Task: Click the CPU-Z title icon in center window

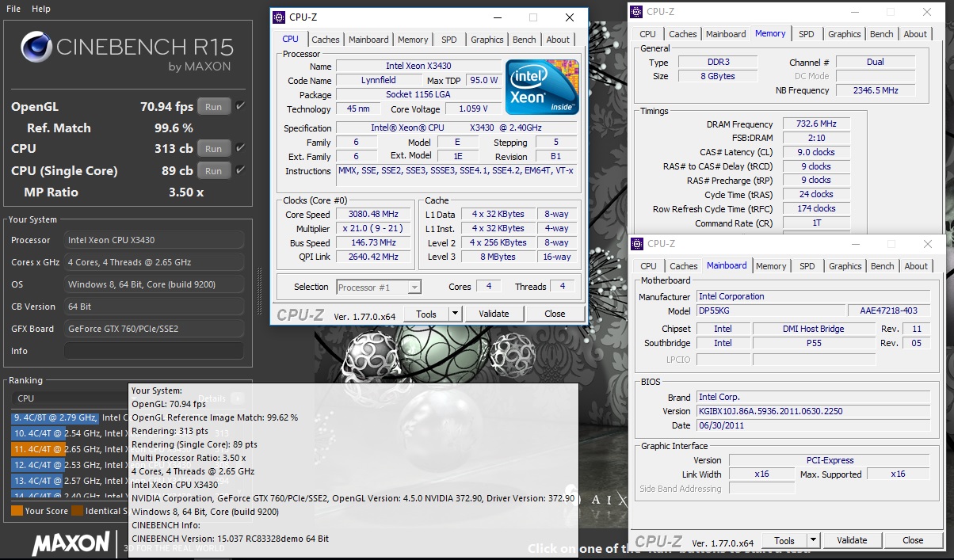Action: tap(278, 17)
